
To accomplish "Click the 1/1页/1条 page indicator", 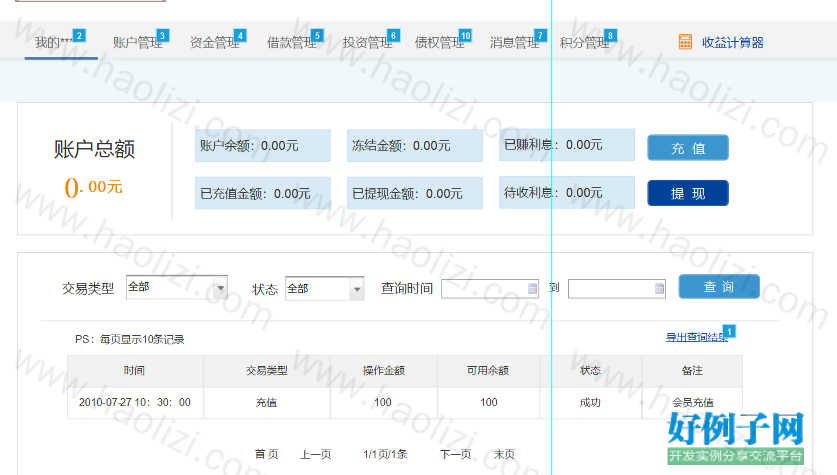I will [385, 454].
